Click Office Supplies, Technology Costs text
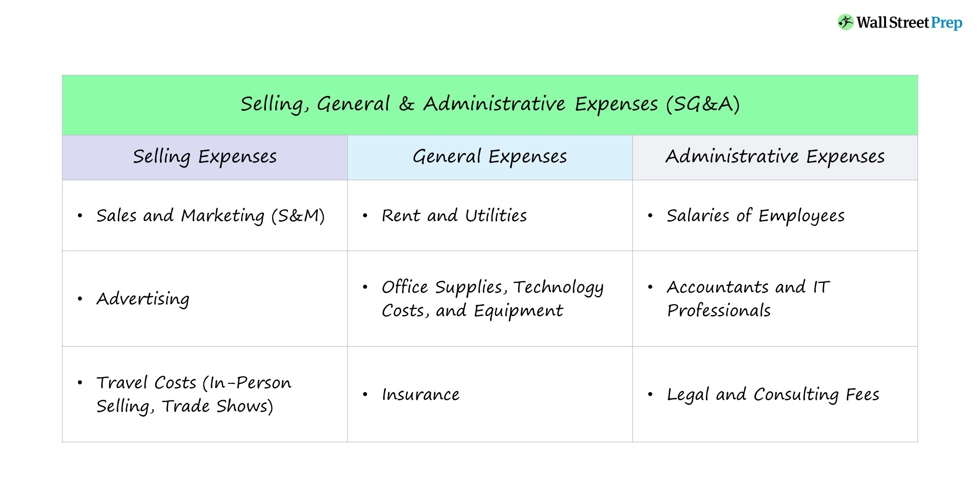Screen dimensions: 980x485 pyautogui.click(x=492, y=299)
